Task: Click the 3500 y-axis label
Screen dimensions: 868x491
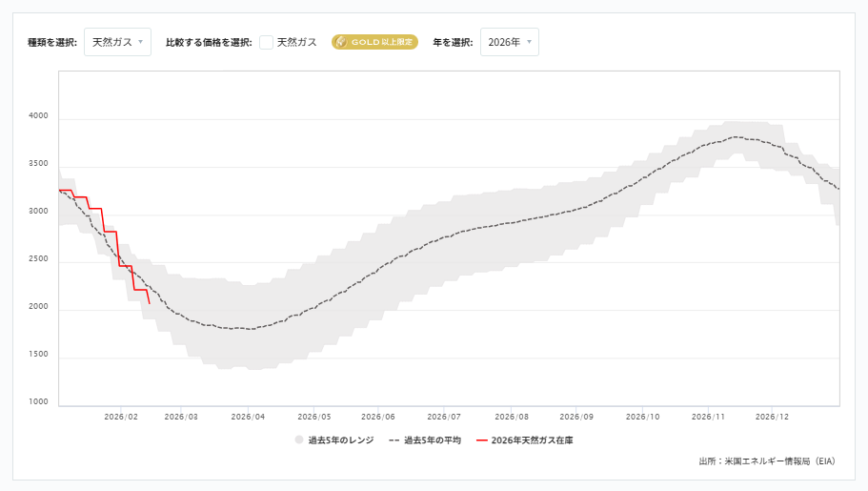Action: [38, 163]
